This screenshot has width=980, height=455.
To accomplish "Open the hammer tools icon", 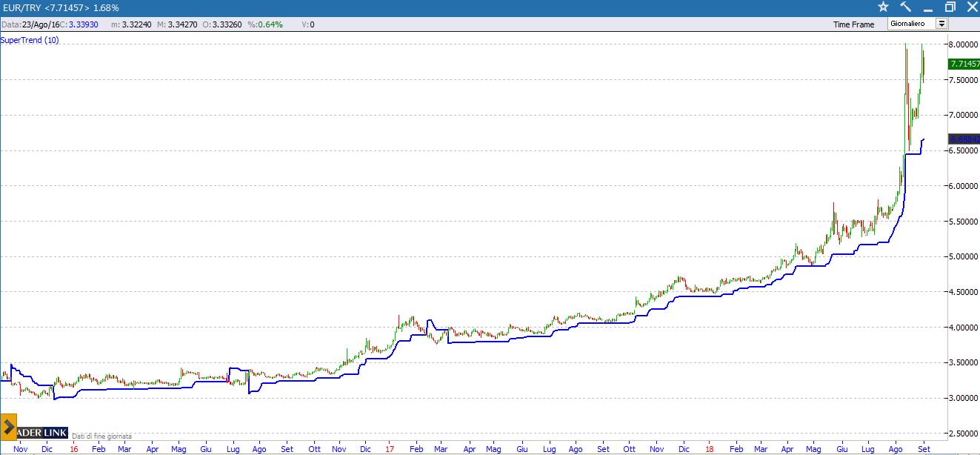I will pos(905,7).
